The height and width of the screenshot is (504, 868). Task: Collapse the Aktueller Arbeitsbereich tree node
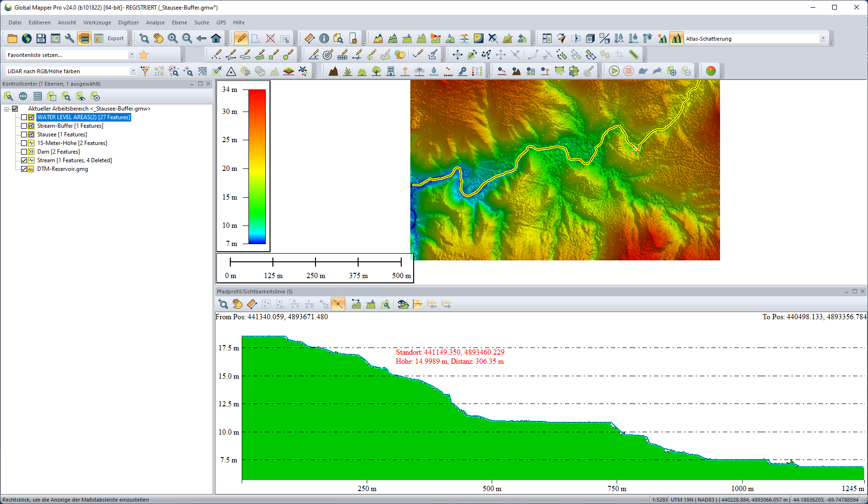7,109
